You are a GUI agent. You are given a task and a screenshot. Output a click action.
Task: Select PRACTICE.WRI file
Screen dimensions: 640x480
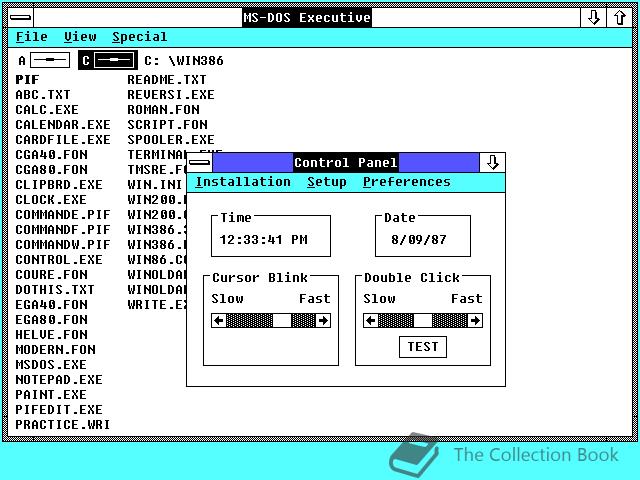pos(63,425)
